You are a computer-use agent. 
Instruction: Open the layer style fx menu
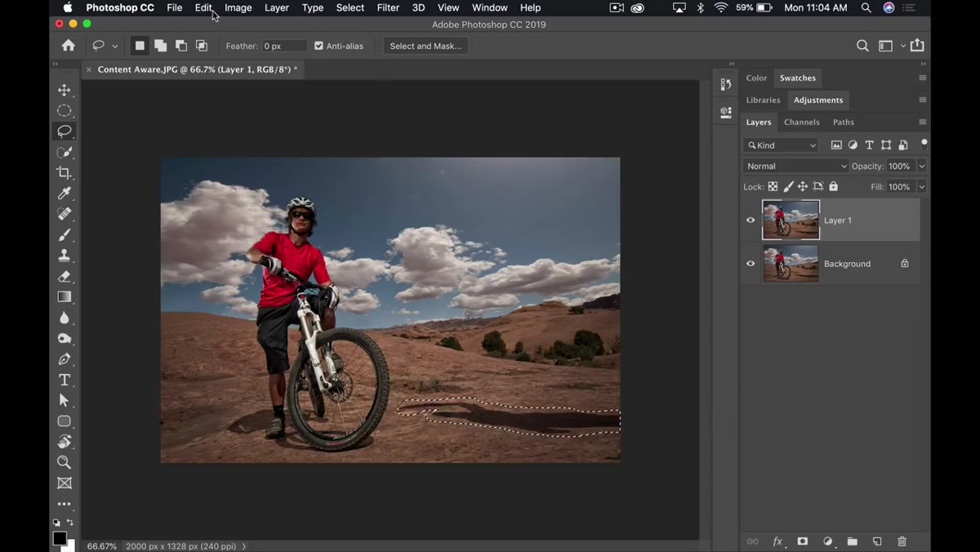[777, 541]
